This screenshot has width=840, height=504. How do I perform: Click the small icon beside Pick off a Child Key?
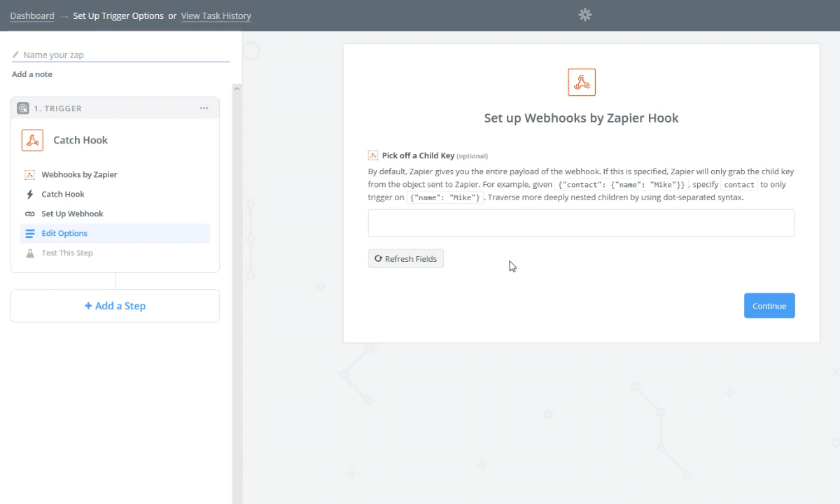tap(373, 155)
